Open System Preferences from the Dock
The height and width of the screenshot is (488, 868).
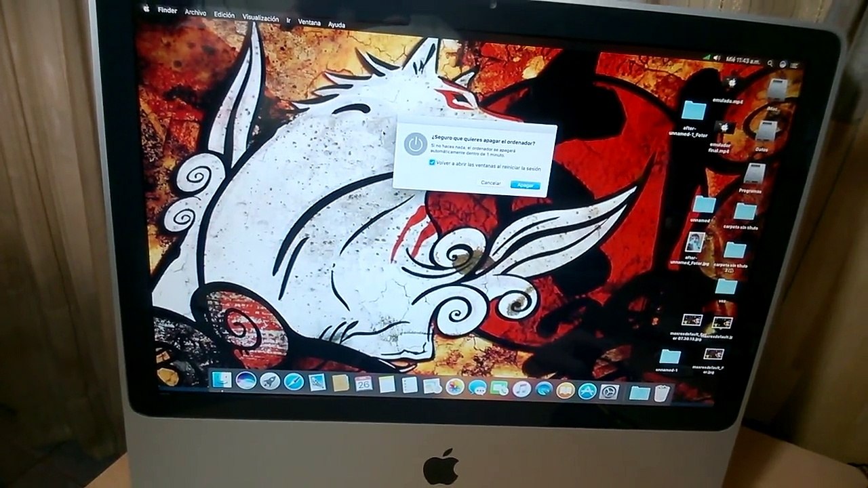point(609,392)
